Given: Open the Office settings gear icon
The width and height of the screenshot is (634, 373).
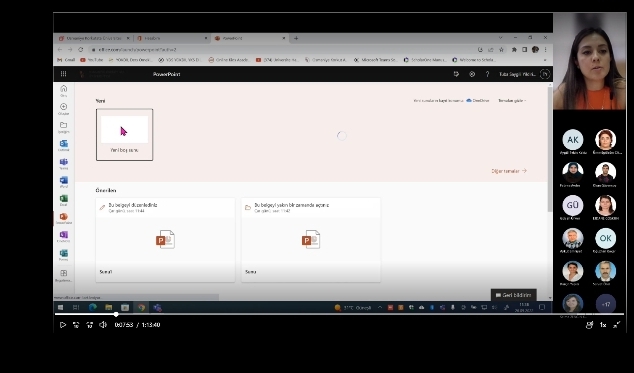Looking at the screenshot, I should click(472, 74).
